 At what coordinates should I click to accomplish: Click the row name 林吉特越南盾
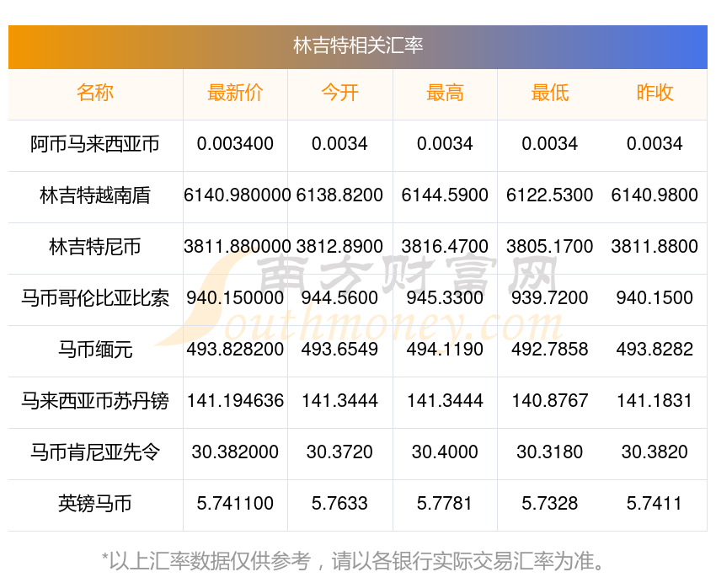95,195
